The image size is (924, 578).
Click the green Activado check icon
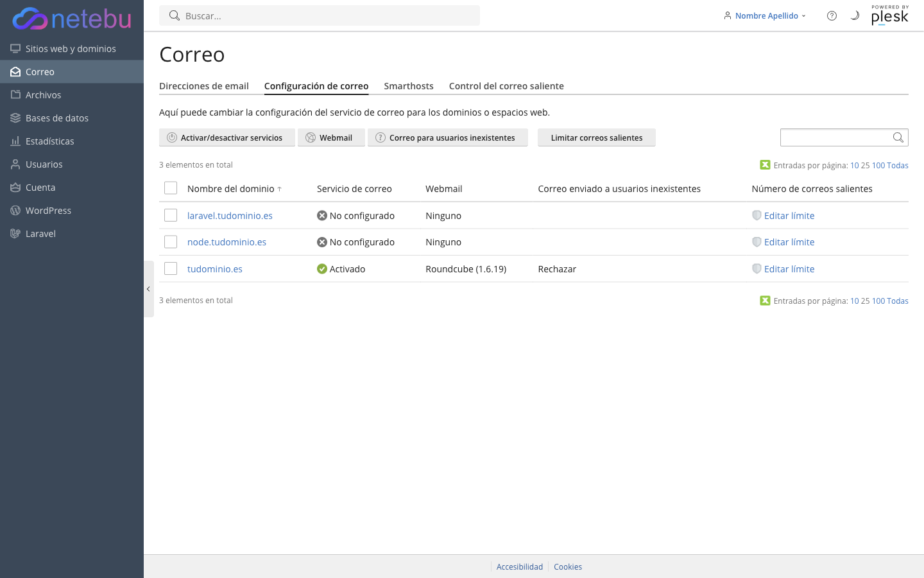click(322, 269)
